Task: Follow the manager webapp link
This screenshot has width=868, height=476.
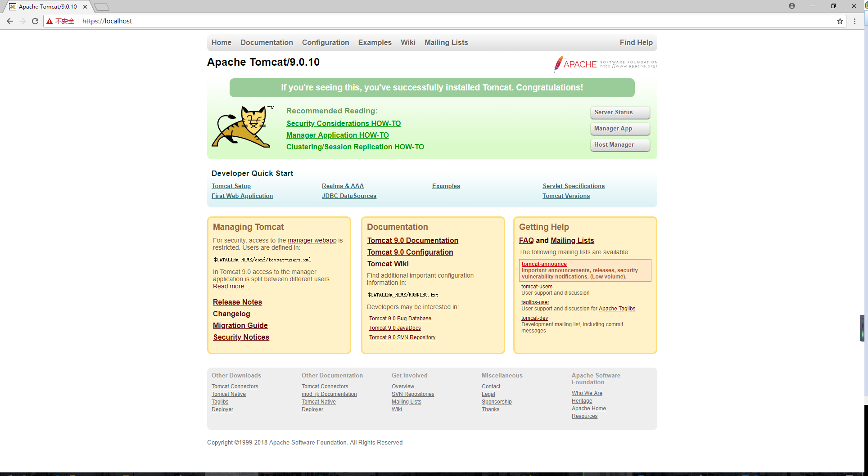Action: click(312, 240)
